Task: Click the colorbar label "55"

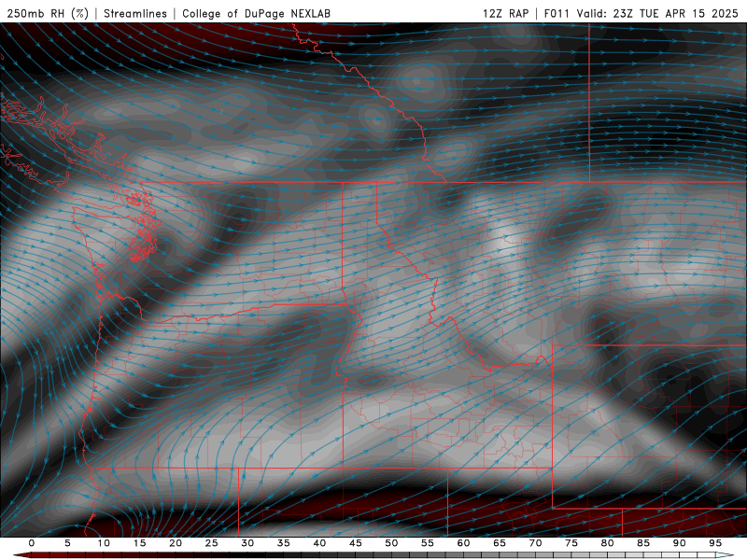Action: point(428,543)
